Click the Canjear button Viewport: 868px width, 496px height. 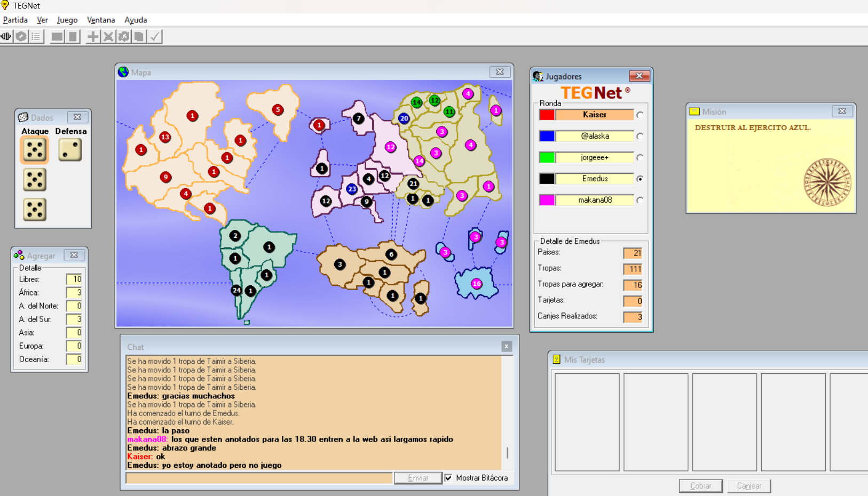click(749, 486)
